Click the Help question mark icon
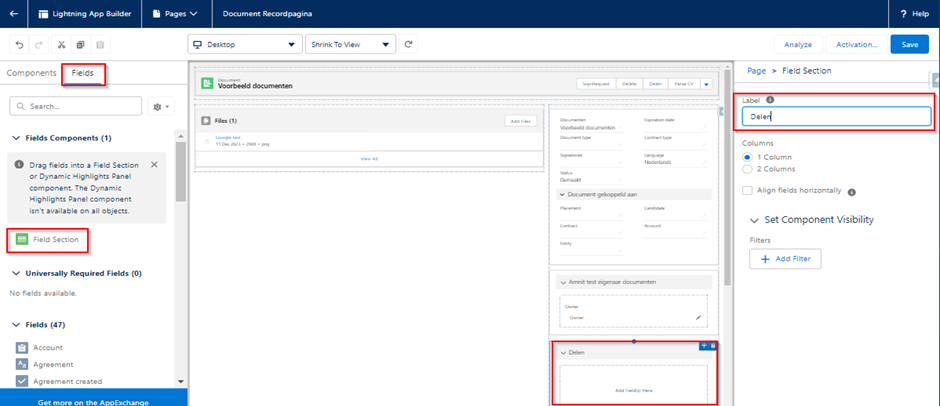This screenshot has width=940, height=406. (903, 14)
